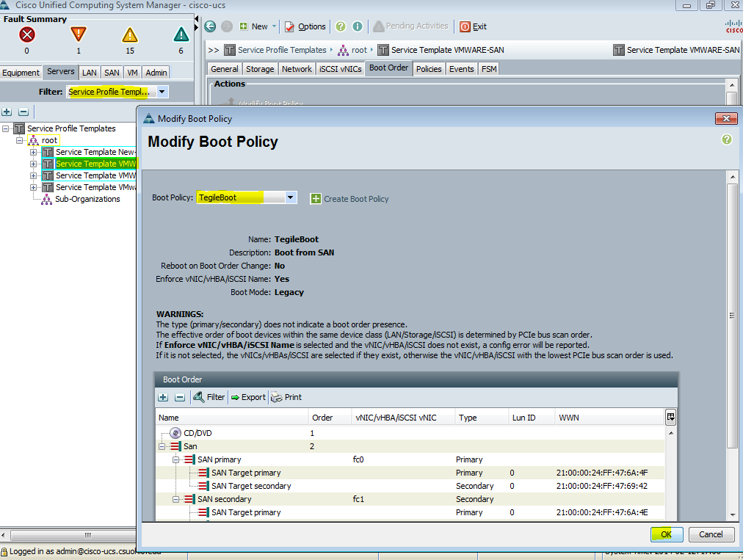The image size is (743, 560).
Task: Open the Boot Policy dropdown
Action: (x=291, y=197)
